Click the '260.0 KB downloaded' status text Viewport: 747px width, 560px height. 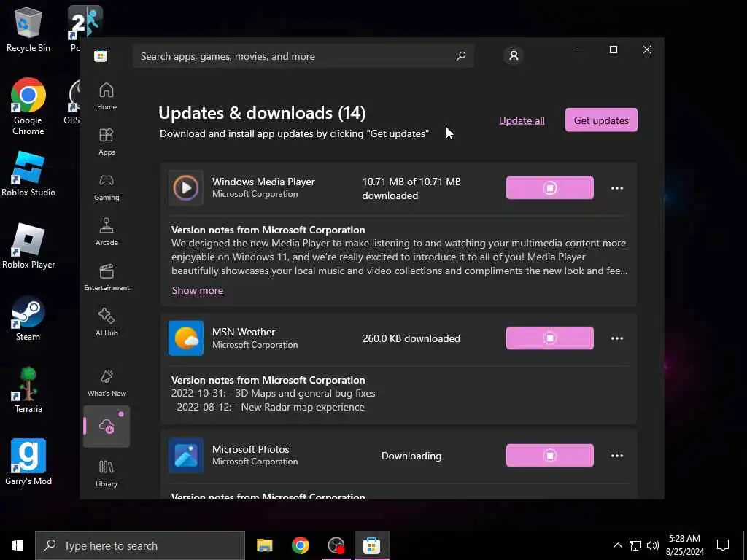point(411,338)
